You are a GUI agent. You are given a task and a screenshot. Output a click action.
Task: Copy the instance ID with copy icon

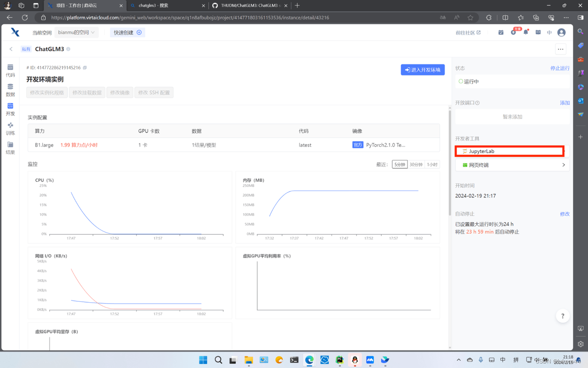click(85, 68)
